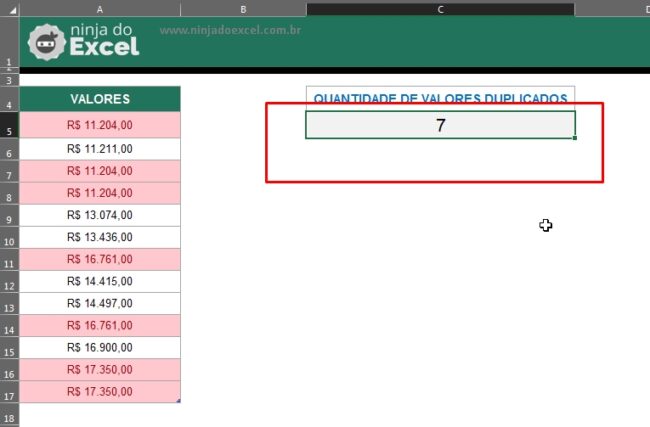Select column C header
The height and width of the screenshot is (427, 650).
point(440,9)
